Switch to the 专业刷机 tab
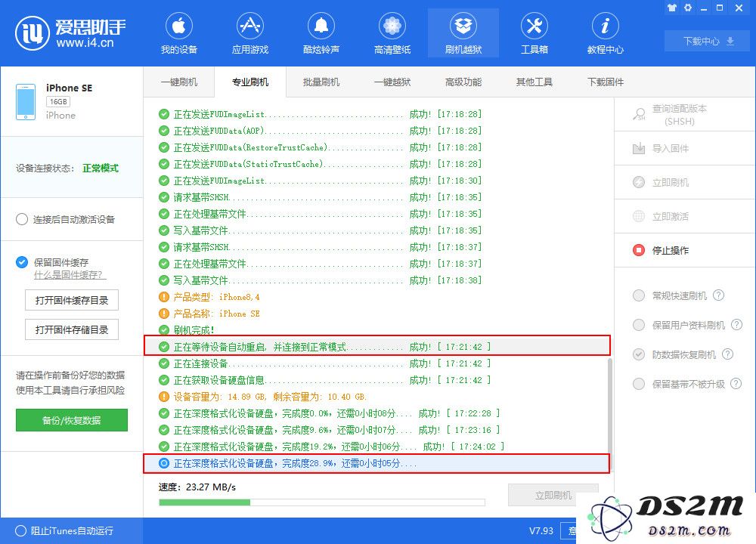 249,82
